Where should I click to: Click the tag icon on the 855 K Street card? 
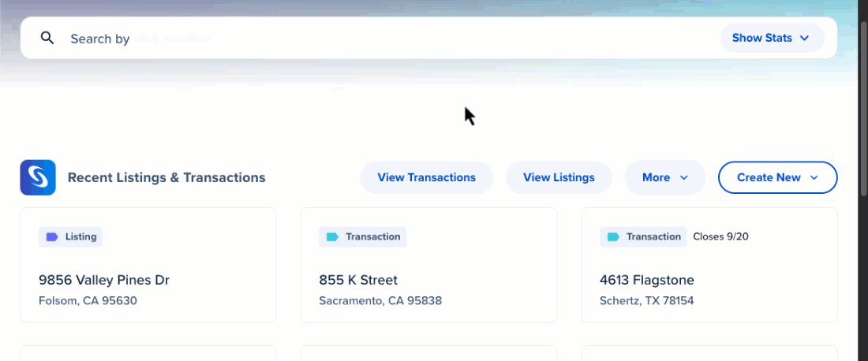tap(333, 236)
